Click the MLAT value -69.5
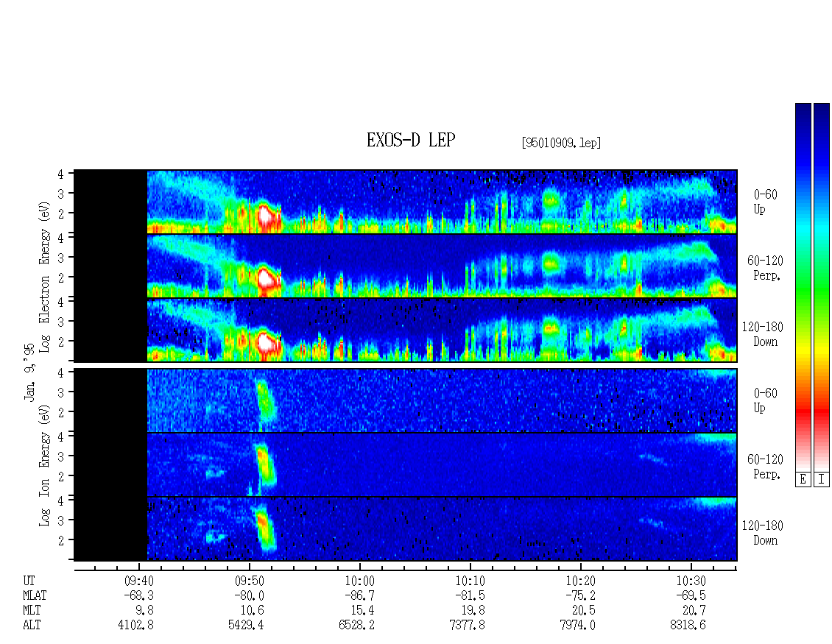The height and width of the screenshot is (644, 832). [x=691, y=595]
